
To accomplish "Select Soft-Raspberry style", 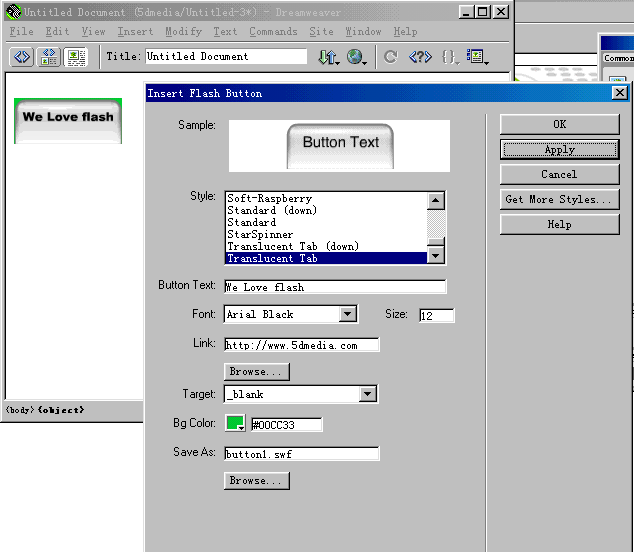I will pos(326,198).
